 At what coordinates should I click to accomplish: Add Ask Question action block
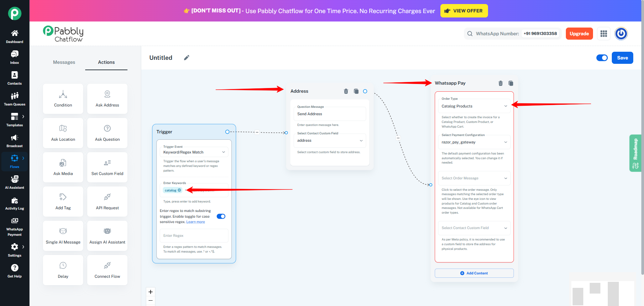click(107, 133)
